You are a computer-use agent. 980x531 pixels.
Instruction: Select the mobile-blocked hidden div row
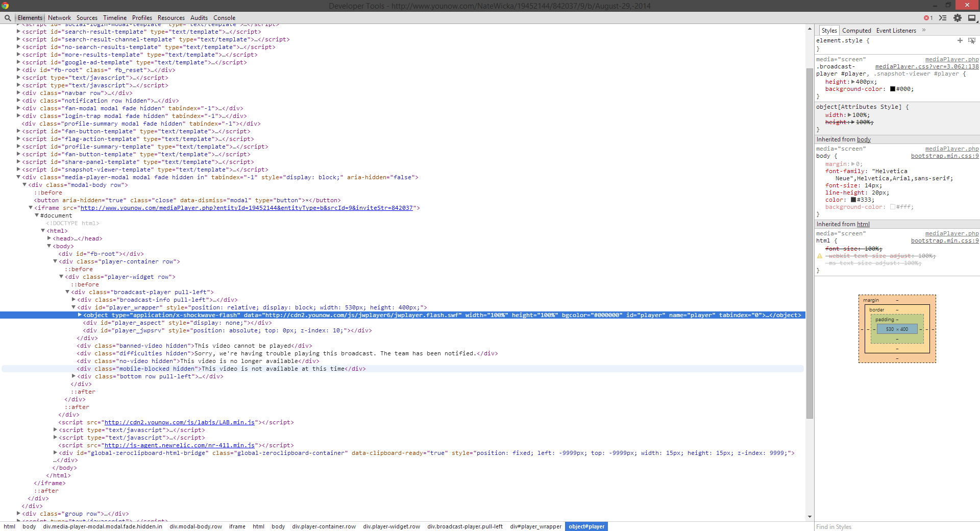click(221, 369)
